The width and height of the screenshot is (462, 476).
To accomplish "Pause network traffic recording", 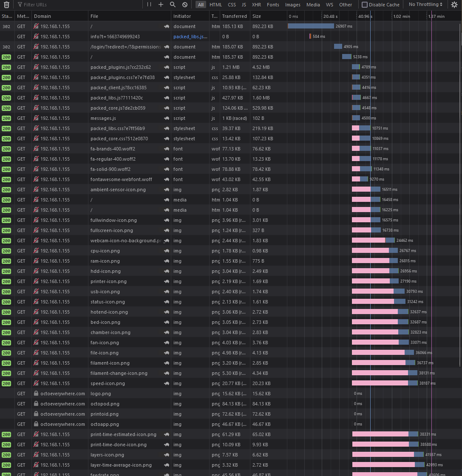I will coord(150,4).
